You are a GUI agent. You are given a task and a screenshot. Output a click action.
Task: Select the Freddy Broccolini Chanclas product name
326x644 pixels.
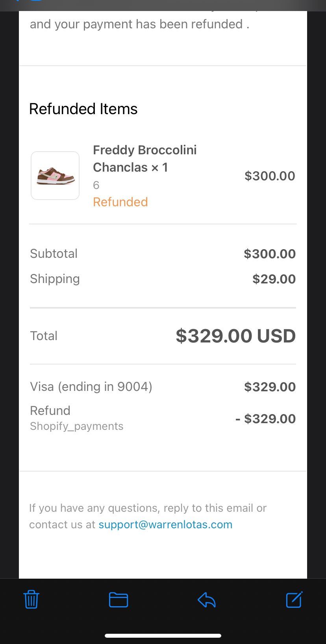click(144, 159)
